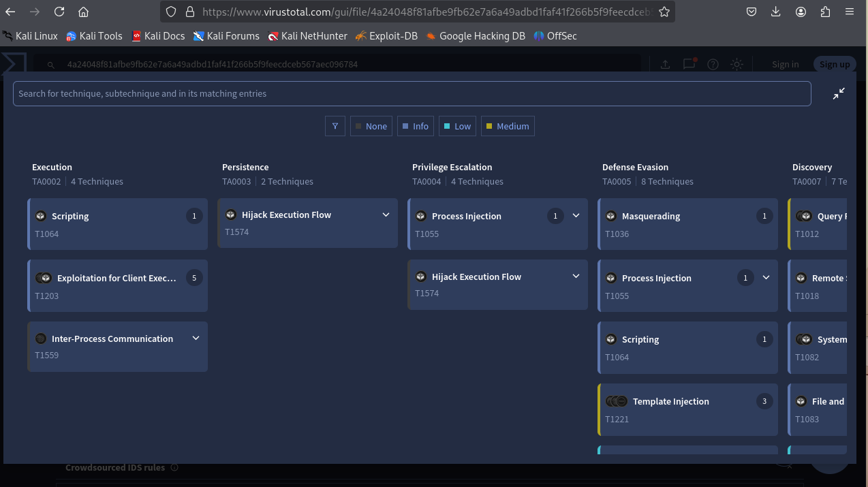
Task: Select the TA0003 tactic ID
Action: click(236, 182)
